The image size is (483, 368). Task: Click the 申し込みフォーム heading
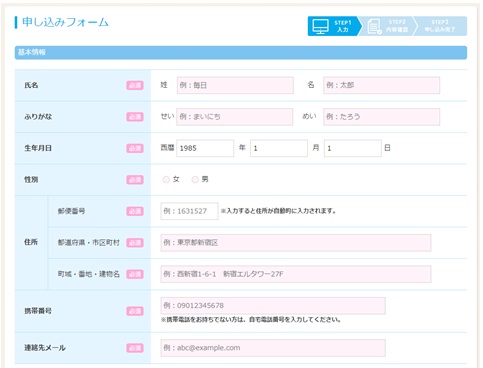65,22
